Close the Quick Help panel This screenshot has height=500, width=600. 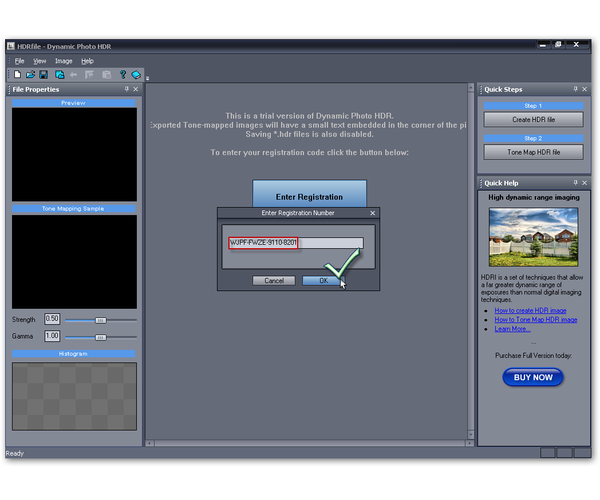pos(584,183)
